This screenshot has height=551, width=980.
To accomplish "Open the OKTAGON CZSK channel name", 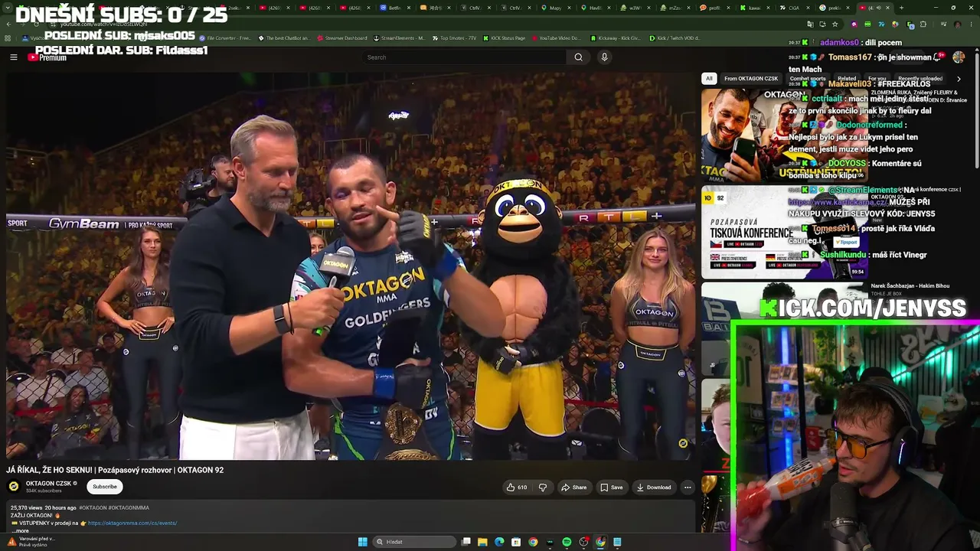I will point(49,484).
